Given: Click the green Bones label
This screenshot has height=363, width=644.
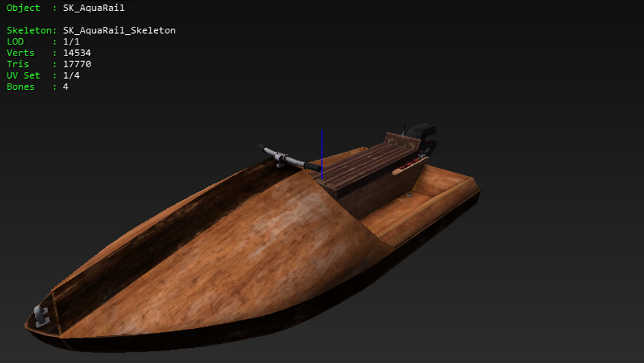Looking at the screenshot, I should [x=21, y=87].
